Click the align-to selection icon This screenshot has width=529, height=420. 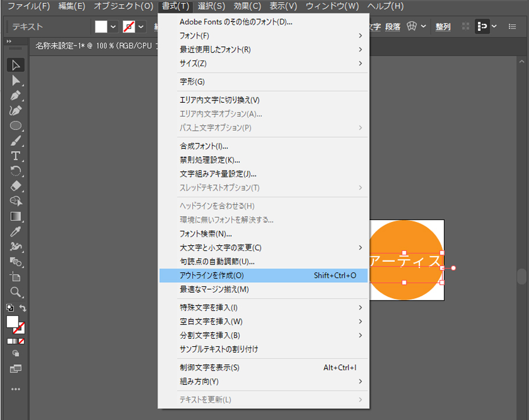(482, 26)
